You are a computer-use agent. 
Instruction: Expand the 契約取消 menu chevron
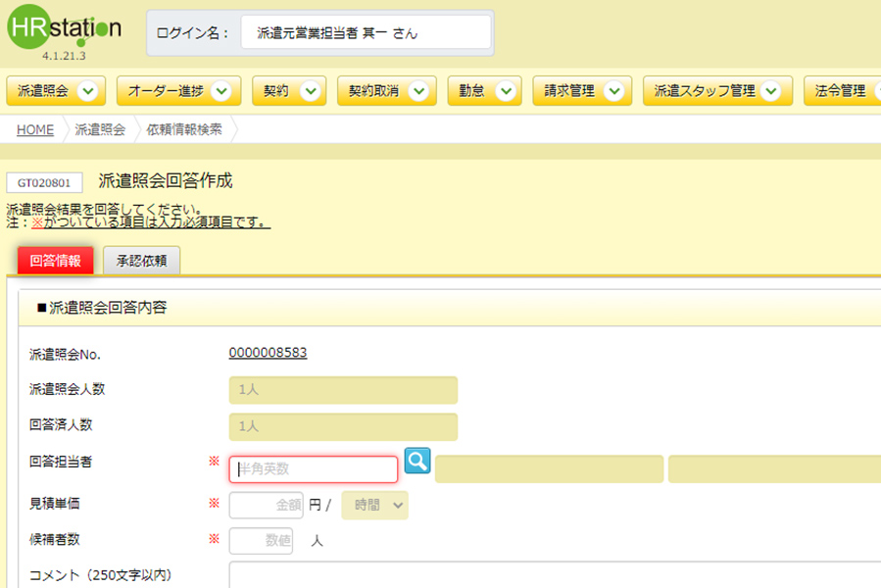coord(418,91)
